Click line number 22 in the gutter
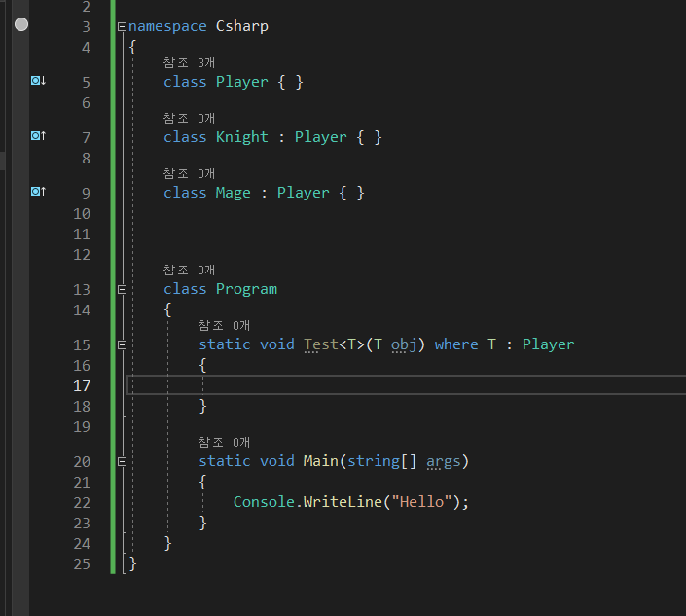This screenshot has height=616, width=686. (x=82, y=503)
